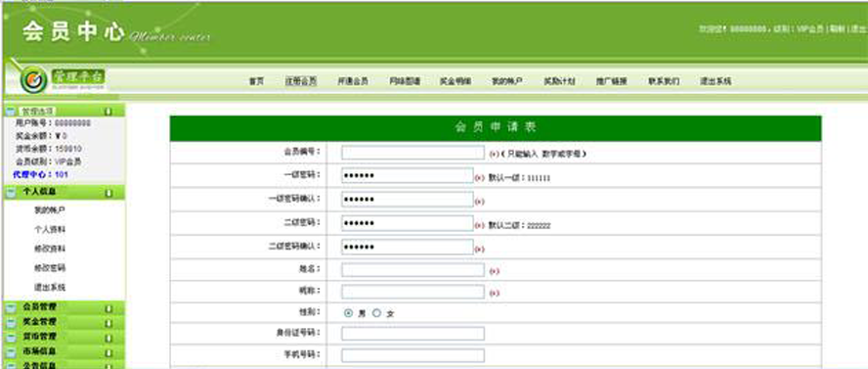Click the icon left of 会员管理

[x=11, y=308]
